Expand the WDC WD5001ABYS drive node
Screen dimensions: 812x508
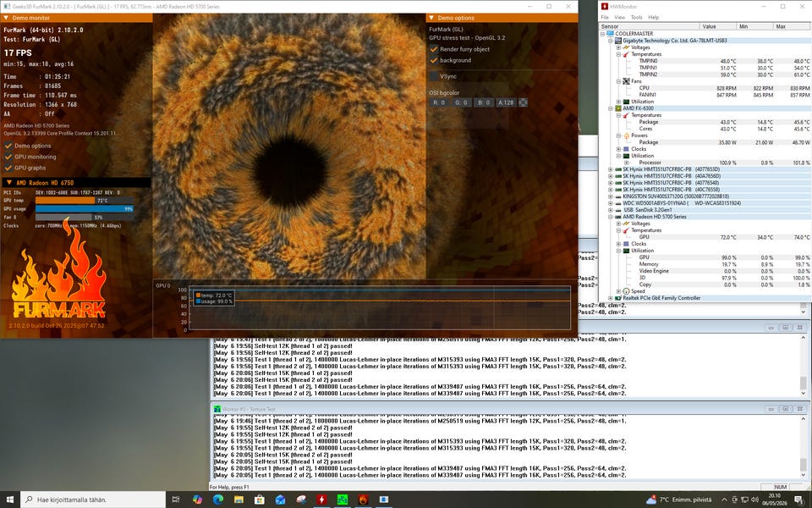611,203
